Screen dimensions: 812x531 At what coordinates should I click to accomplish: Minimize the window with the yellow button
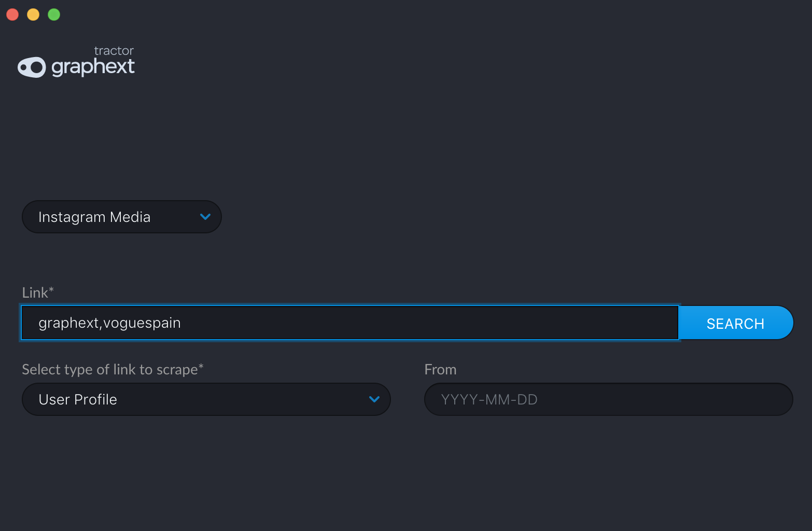tap(33, 15)
